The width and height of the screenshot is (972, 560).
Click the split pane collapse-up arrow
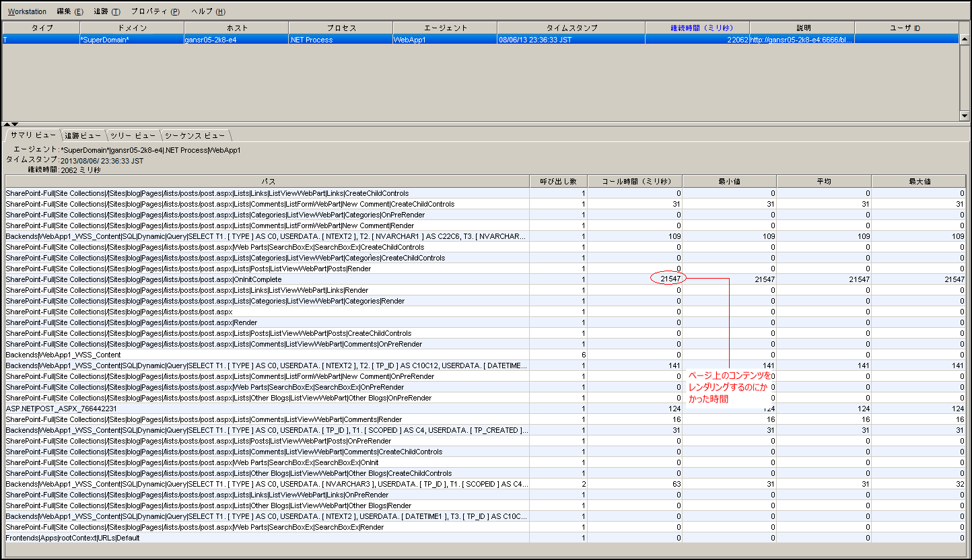point(6,125)
